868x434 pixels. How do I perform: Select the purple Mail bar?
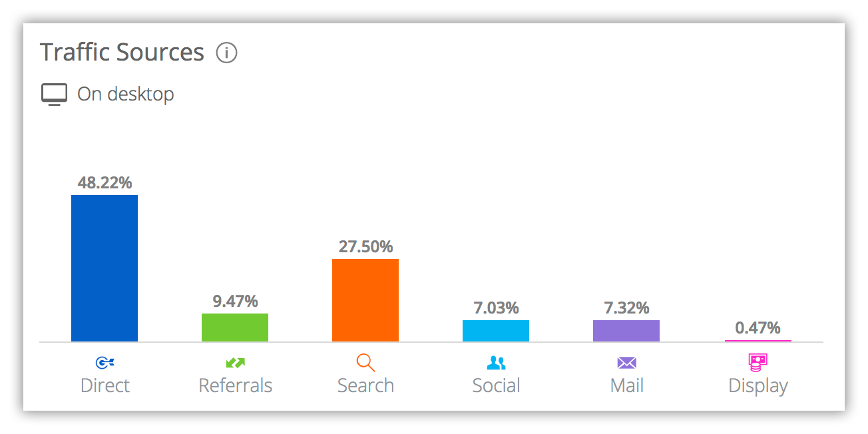click(626, 331)
